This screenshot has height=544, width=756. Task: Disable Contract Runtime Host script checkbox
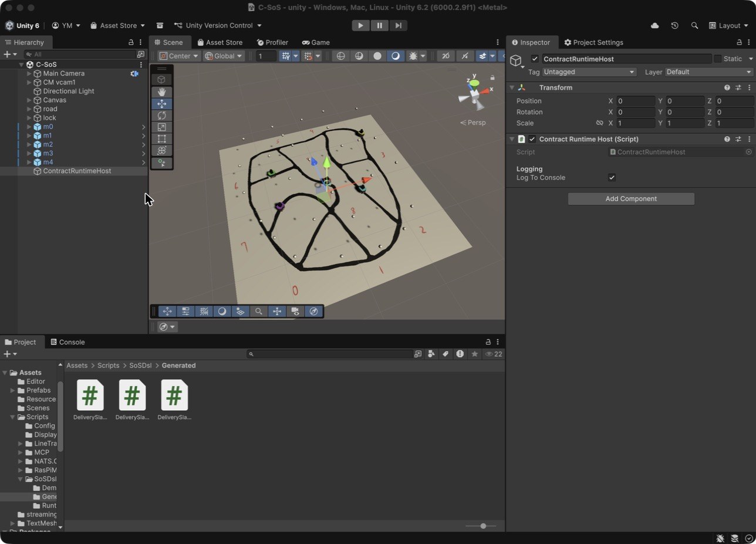pyautogui.click(x=532, y=139)
